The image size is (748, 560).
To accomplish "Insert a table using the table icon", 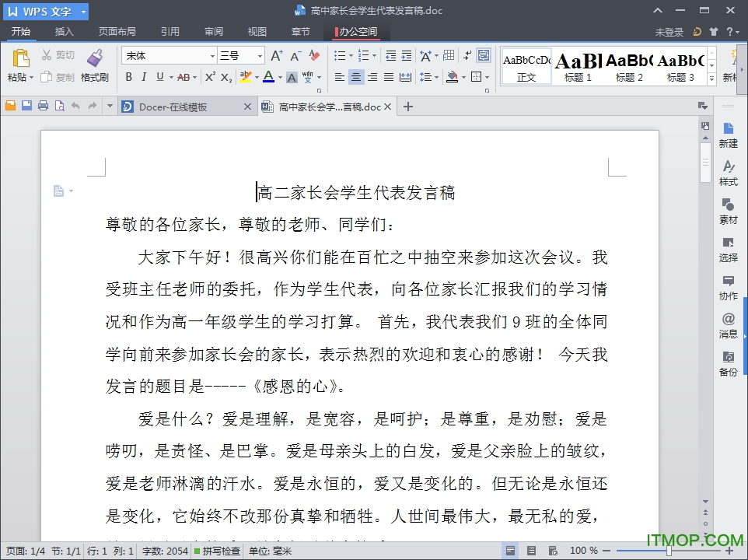I will tap(448, 56).
